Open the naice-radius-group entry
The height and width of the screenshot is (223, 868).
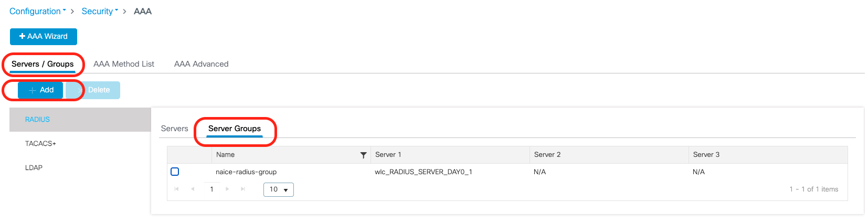246,172
